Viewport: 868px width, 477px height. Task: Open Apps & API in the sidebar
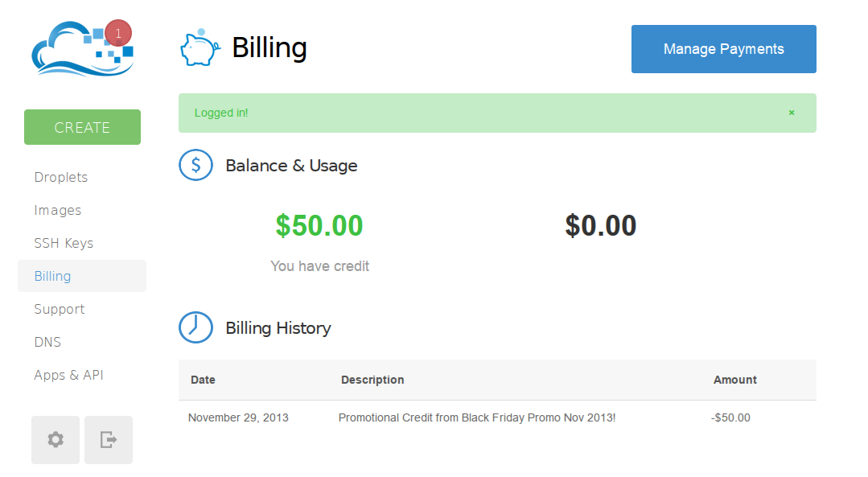[x=68, y=375]
